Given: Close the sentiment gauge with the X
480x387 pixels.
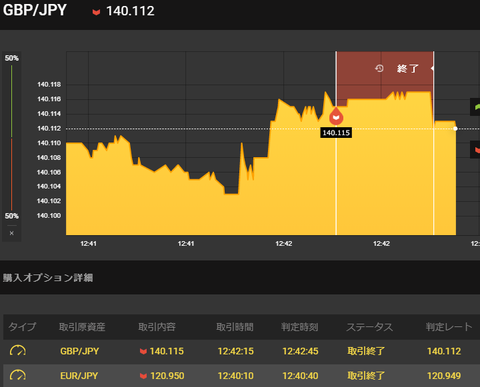Looking at the screenshot, I should (x=12, y=233).
